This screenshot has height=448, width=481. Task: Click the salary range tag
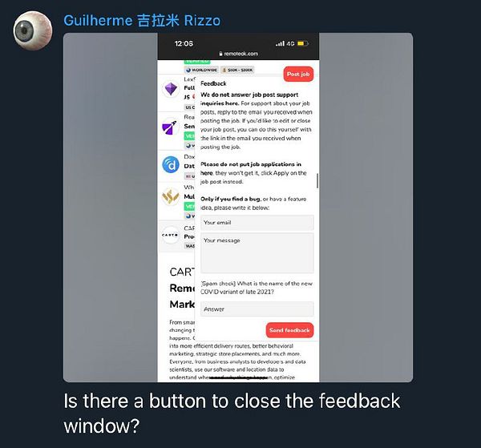tap(237, 70)
